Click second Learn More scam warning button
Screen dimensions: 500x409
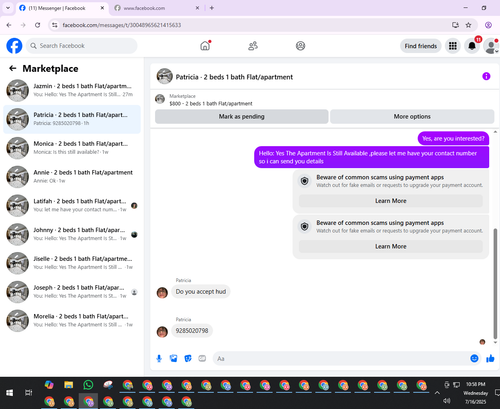391,247
